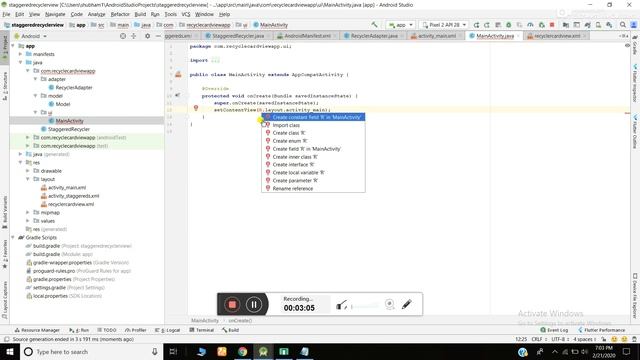Click the Search Everywhere magnifier icon
640x360 pixels.
click(623, 25)
